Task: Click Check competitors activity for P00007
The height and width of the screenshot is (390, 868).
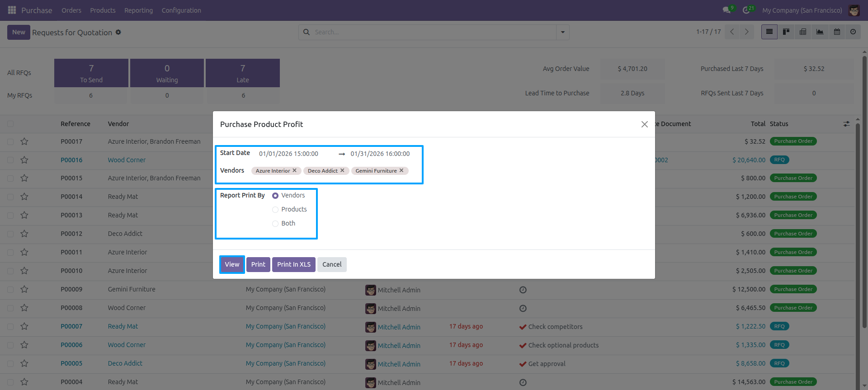Action: [x=555, y=327]
